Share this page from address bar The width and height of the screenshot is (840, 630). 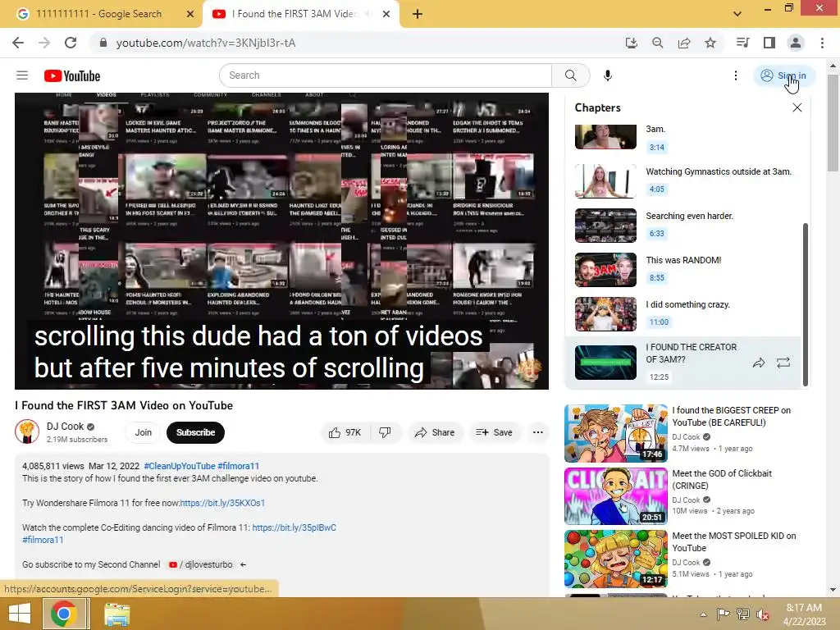[x=684, y=43]
